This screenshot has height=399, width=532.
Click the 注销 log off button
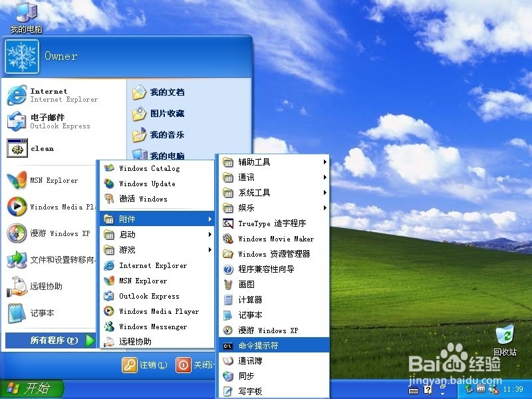(145, 365)
